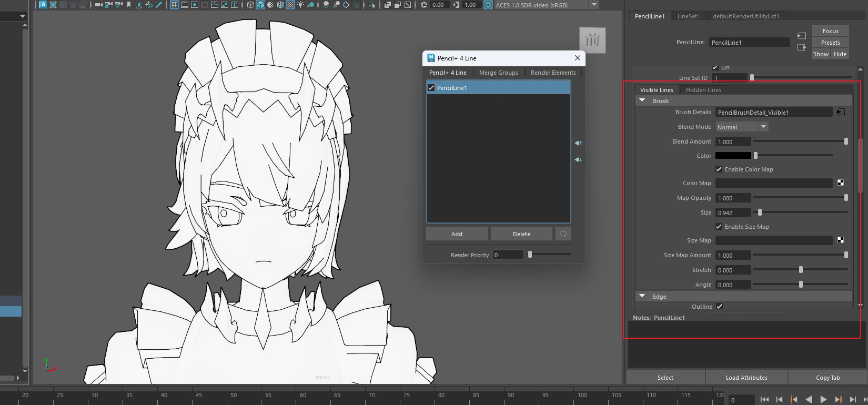The image size is (868, 405).
Task: Activate the 2D Pan/Zoom icon
Action: coord(149,5)
